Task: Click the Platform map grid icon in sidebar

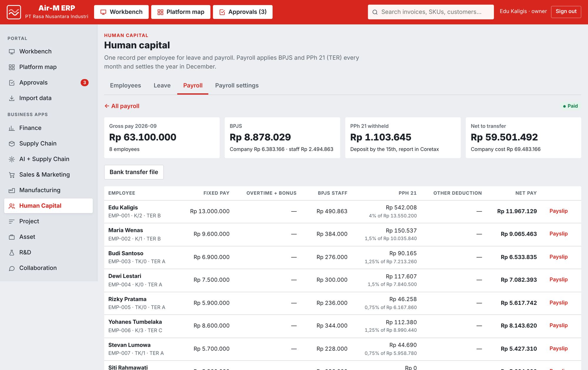Action: click(x=12, y=67)
